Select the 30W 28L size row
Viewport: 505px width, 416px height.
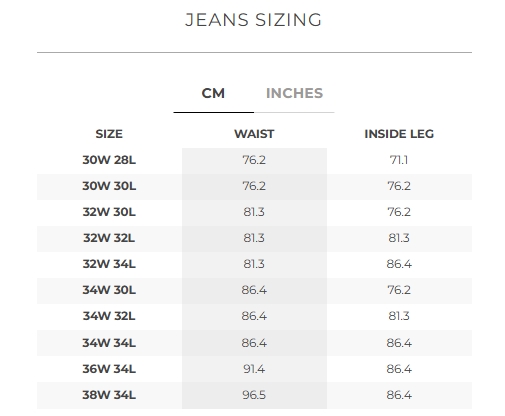254,160
